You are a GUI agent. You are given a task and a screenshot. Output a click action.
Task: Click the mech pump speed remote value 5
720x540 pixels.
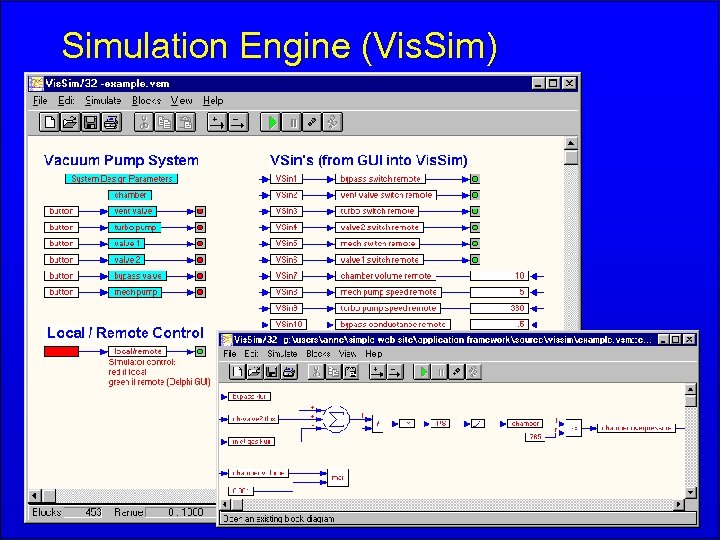pyautogui.click(x=500, y=292)
